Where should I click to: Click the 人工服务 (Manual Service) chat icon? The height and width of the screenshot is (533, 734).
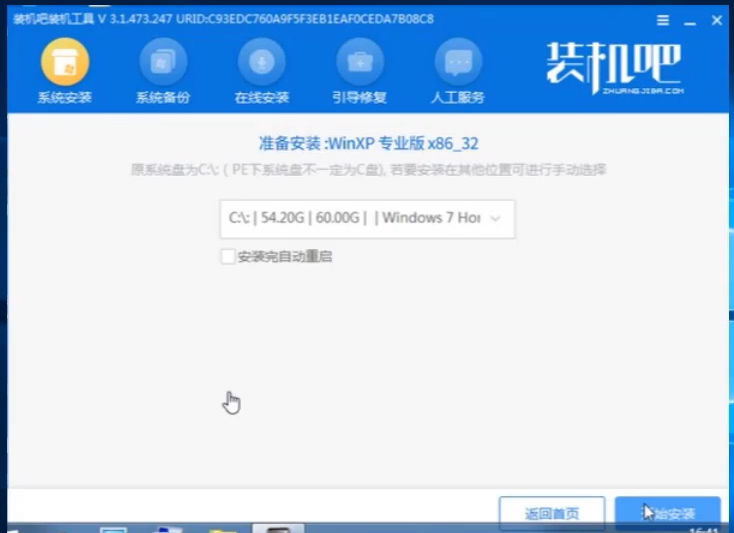[457, 63]
